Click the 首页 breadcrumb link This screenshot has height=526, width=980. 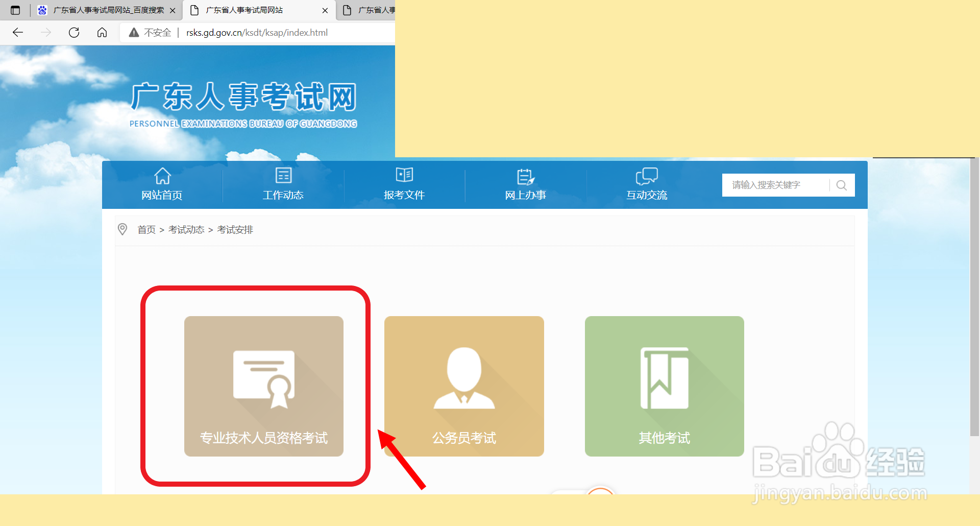tap(146, 230)
